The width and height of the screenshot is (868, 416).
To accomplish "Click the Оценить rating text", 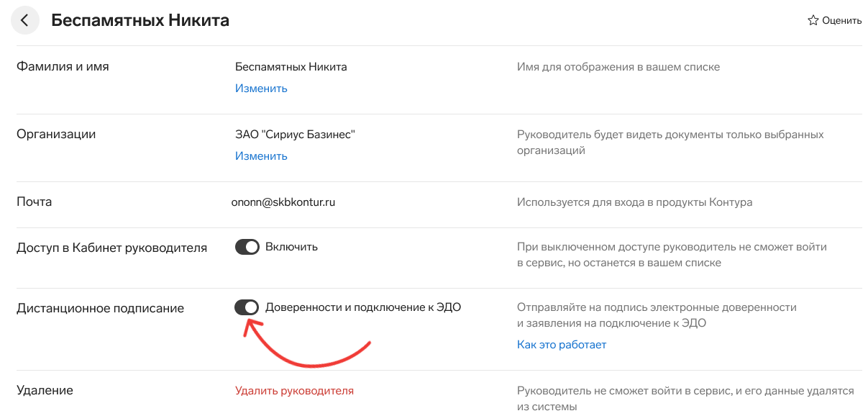I will tap(841, 20).
